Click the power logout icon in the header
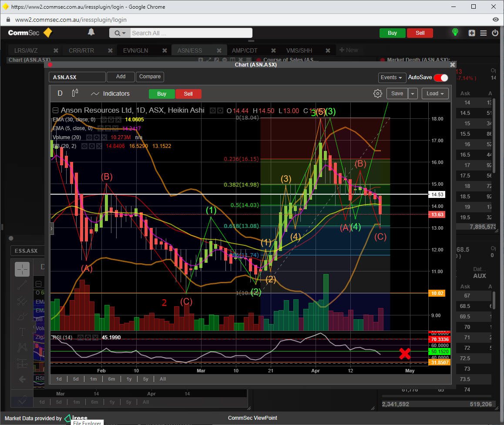The width and height of the screenshot is (504, 425). pyautogui.click(x=495, y=33)
